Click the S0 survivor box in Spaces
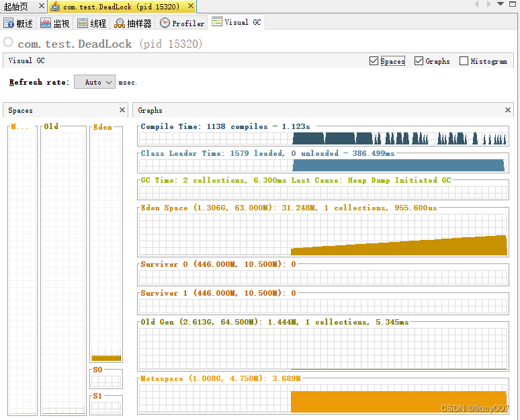 106,381
